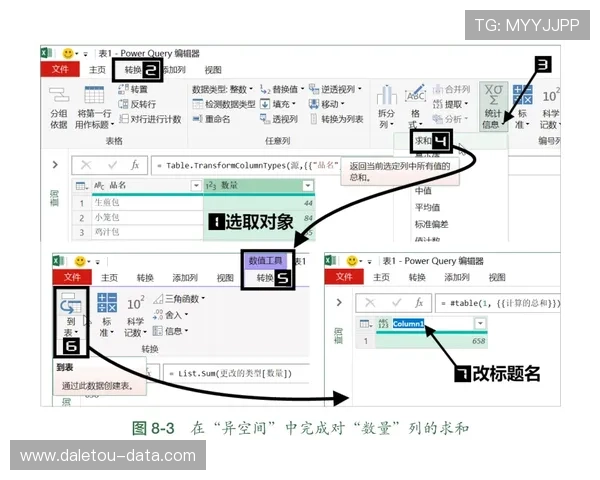Screen dimensions: 600x480
Task: Open 视图 tab in 数值工具 window
Action: 225,278
